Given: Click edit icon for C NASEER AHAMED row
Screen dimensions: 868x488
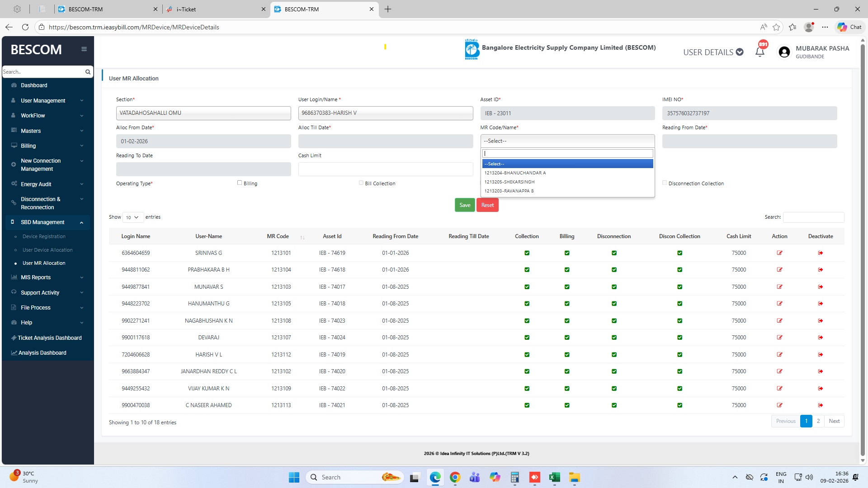Looking at the screenshot, I should pyautogui.click(x=779, y=405).
